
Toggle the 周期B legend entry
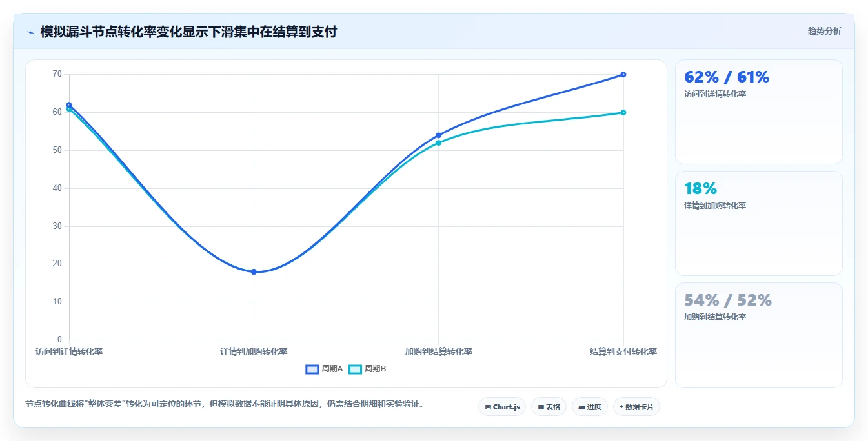(x=367, y=369)
